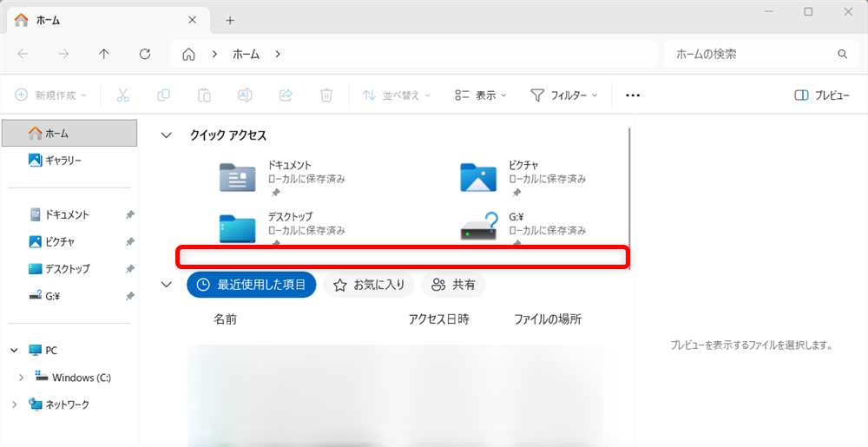Switch to お気に入り tab
868x447 pixels.
(x=369, y=285)
